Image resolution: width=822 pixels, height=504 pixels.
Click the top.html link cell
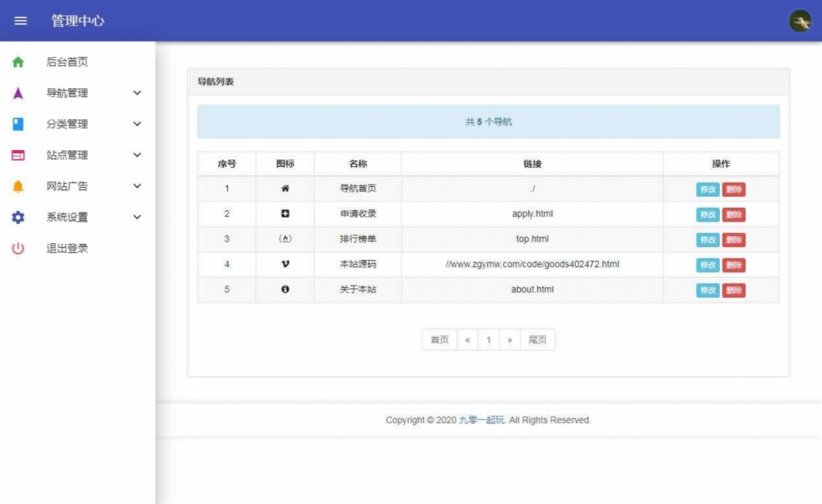[532, 239]
